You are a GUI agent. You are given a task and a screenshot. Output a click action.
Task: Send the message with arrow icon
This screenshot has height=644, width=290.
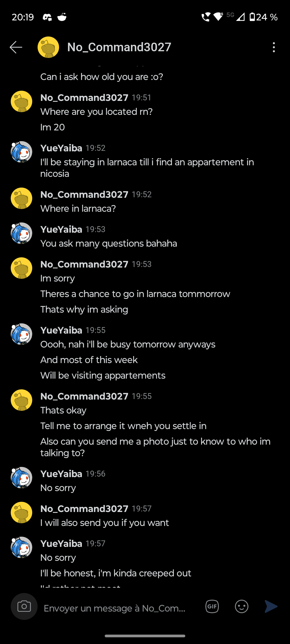271,606
